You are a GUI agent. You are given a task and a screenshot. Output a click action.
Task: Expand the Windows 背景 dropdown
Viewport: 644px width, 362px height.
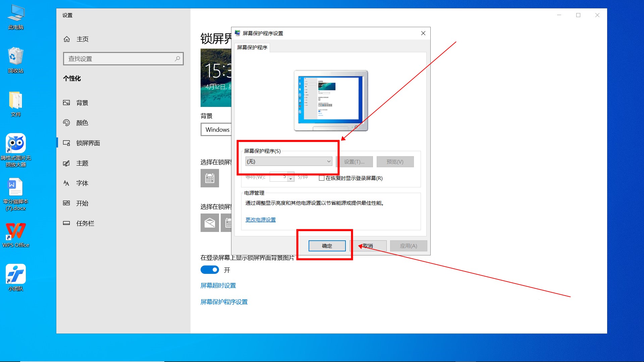pyautogui.click(x=216, y=129)
